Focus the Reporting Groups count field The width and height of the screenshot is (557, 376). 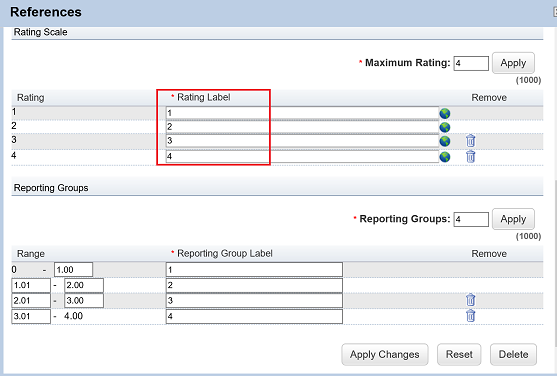471,219
